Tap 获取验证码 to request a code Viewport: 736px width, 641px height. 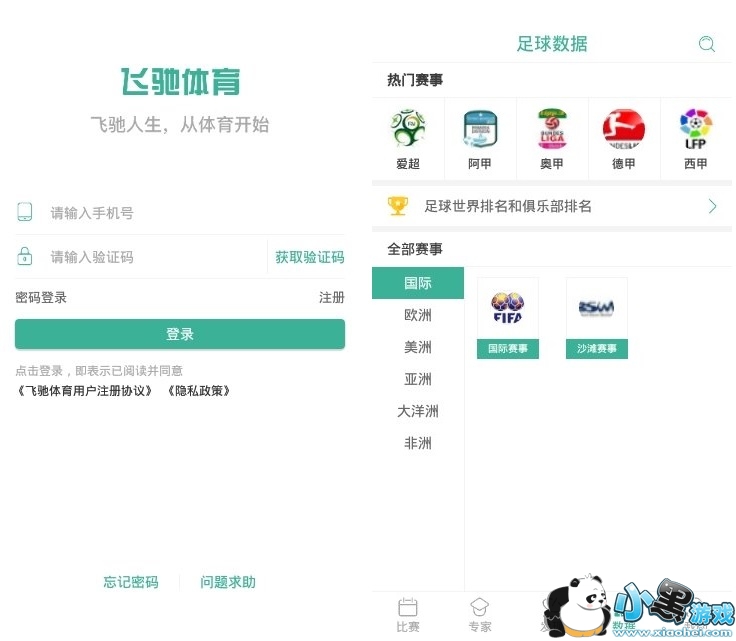[310, 257]
